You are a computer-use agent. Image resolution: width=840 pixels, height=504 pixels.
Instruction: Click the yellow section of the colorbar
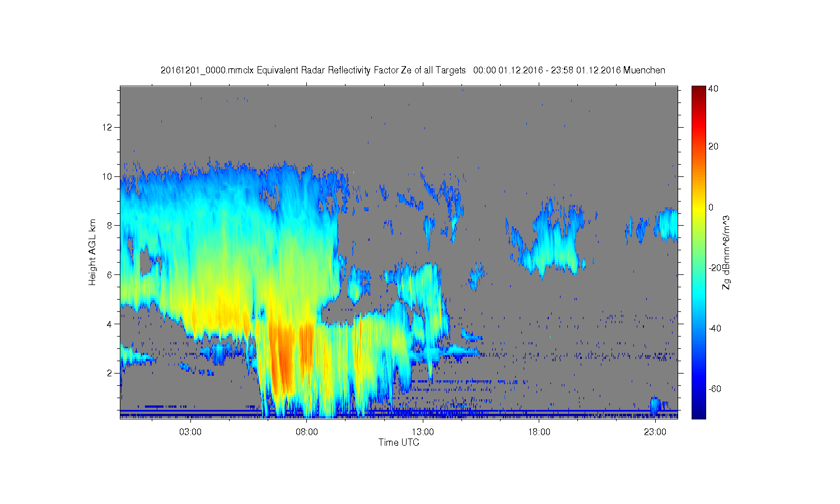[698, 208]
